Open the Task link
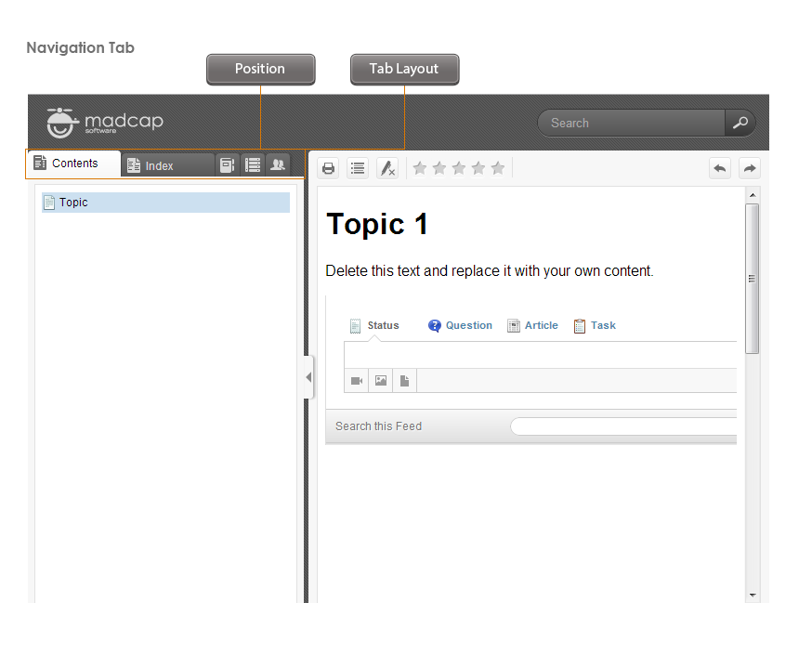This screenshot has height=655, width=812. (595, 326)
